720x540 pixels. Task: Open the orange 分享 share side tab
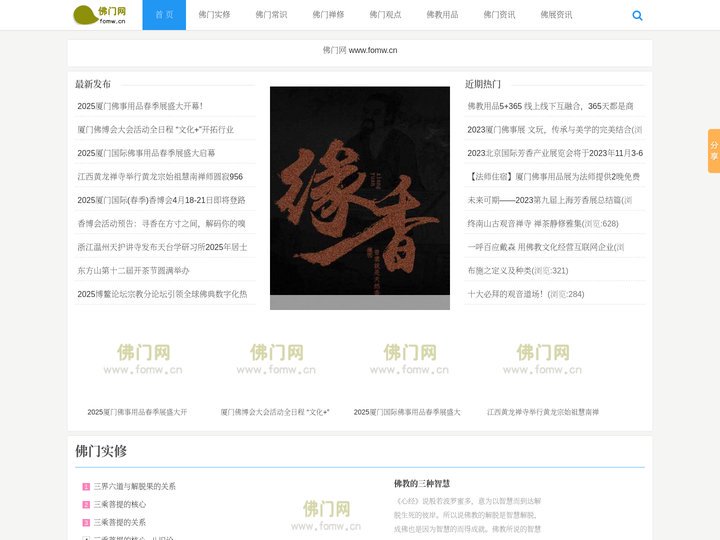click(714, 151)
